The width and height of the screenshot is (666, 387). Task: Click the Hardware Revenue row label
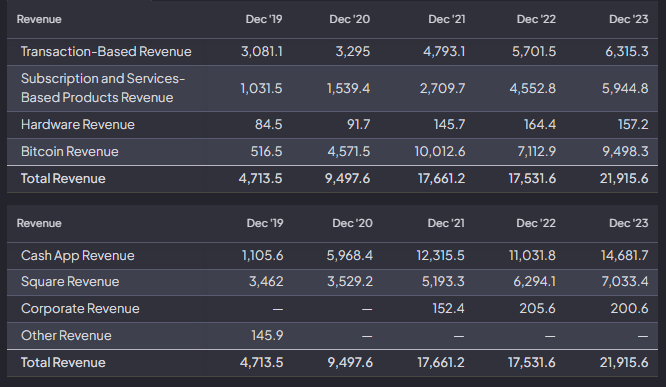tap(78, 124)
